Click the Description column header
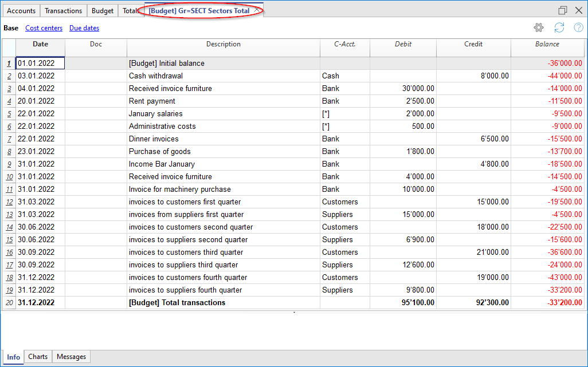This screenshot has width=588, height=367. [223, 44]
